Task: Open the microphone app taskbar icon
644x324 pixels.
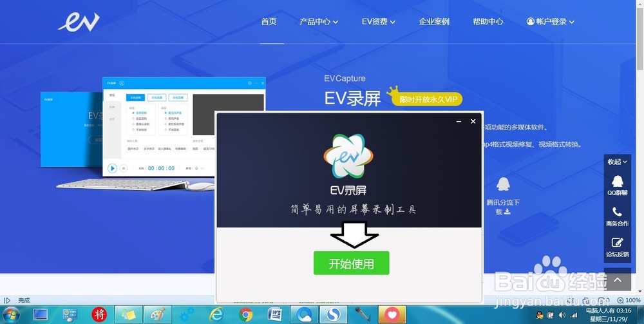Action: click(363, 315)
